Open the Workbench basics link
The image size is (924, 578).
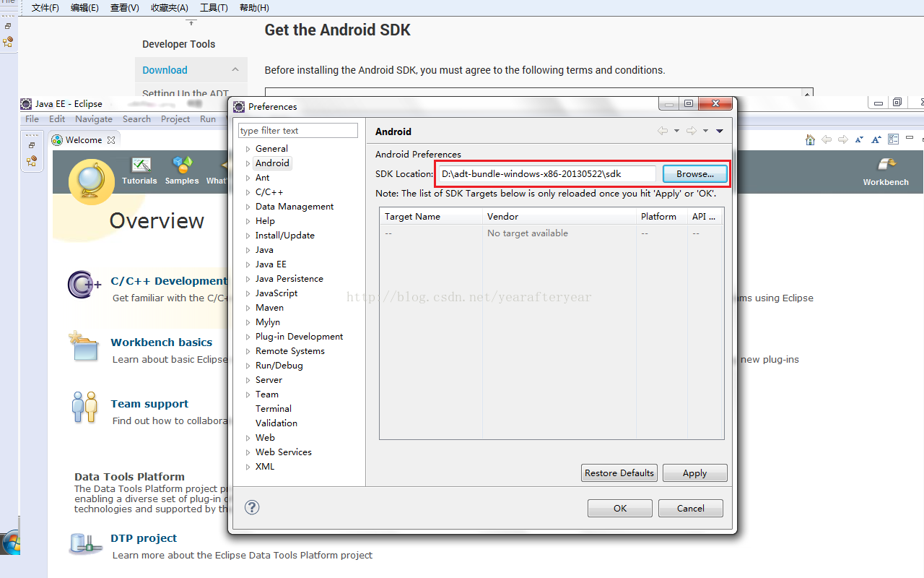(x=162, y=342)
